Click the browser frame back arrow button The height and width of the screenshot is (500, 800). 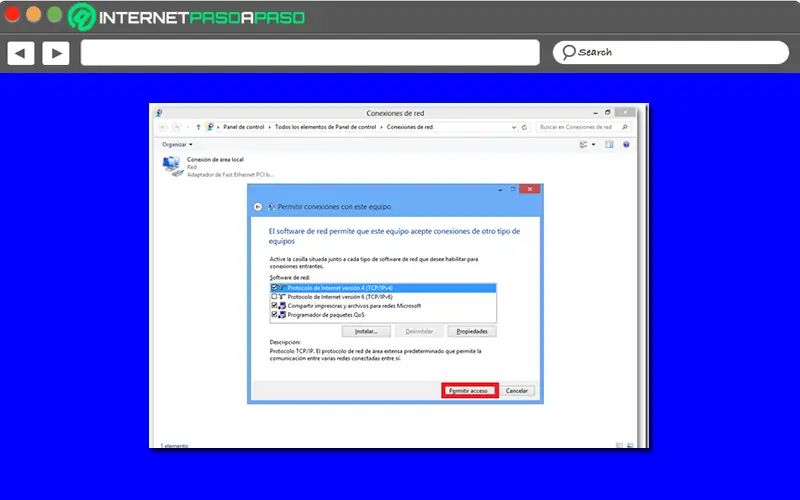pos(20,53)
